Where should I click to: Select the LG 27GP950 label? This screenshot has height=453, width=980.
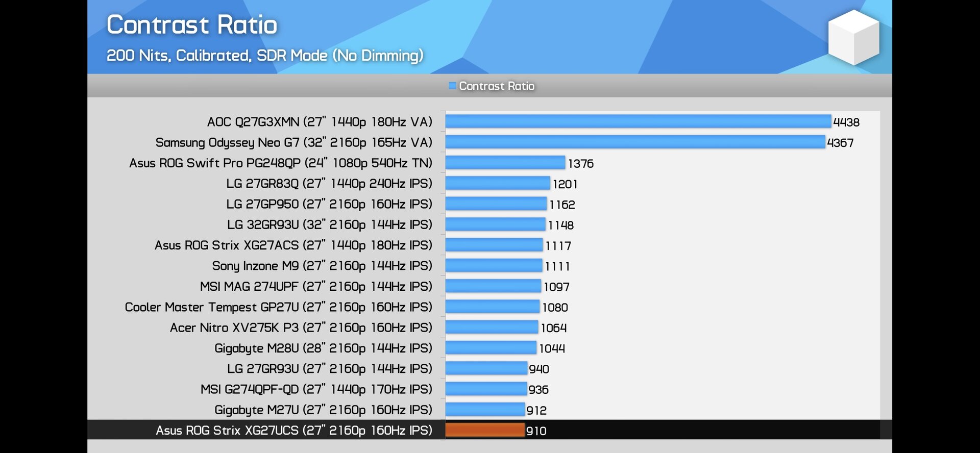(x=329, y=204)
